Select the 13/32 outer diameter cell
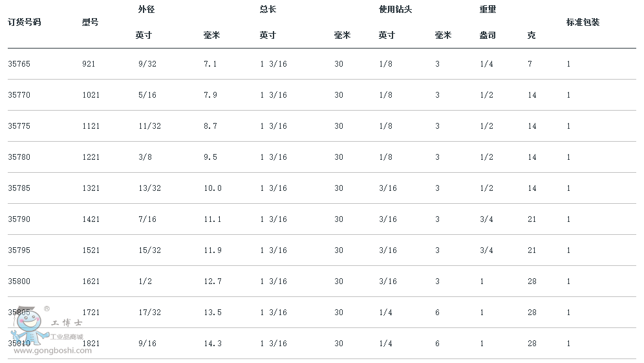Image resolution: width=644 pixels, height=363 pixels. point(149,188)
